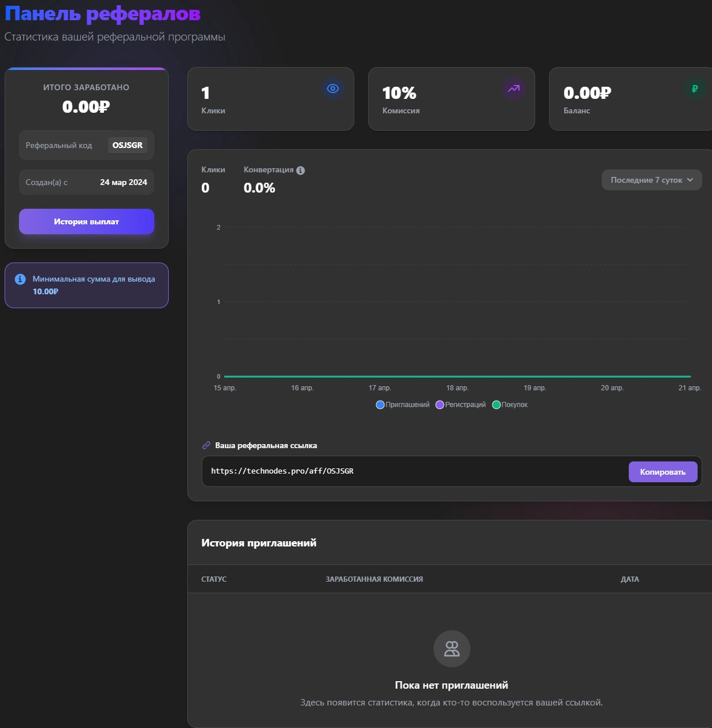Click the Копировать button
This screenshot has height=728, width=712.
[663, 472]
